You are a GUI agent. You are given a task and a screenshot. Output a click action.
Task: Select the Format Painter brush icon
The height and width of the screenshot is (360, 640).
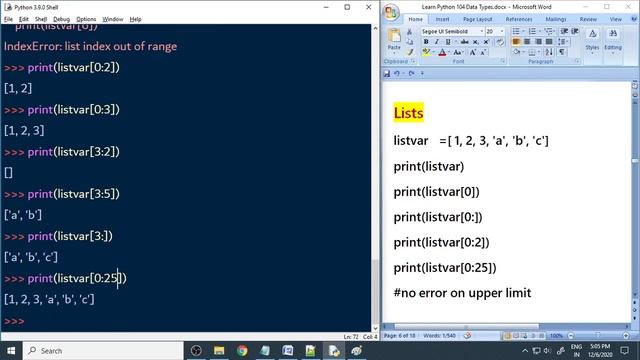point(410,52)
